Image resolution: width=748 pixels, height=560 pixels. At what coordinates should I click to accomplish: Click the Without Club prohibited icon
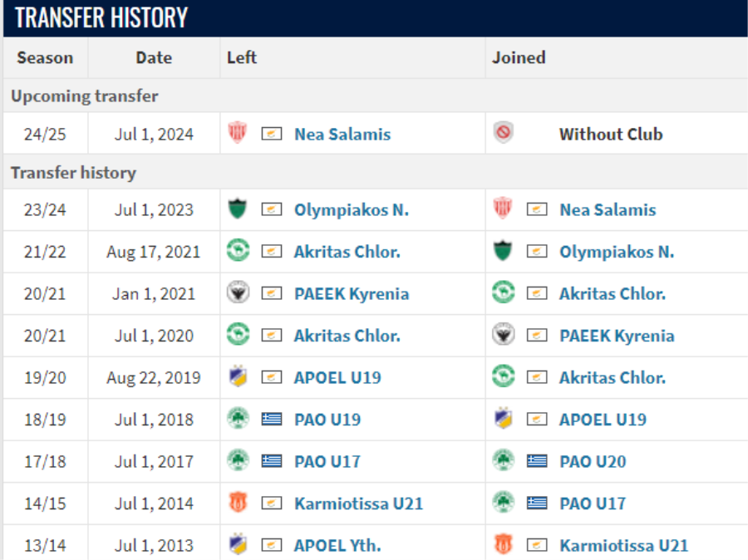click(x=503, y=133)
